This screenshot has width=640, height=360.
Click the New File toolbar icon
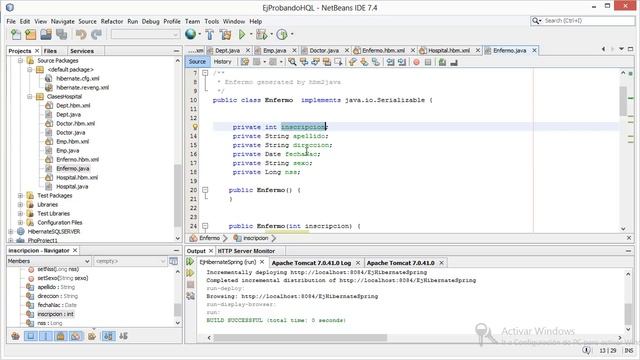coord(16,35)
